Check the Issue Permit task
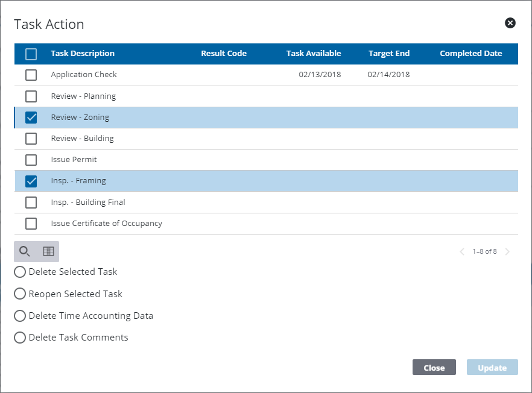 pyautogui.click(x=31, y=160)
